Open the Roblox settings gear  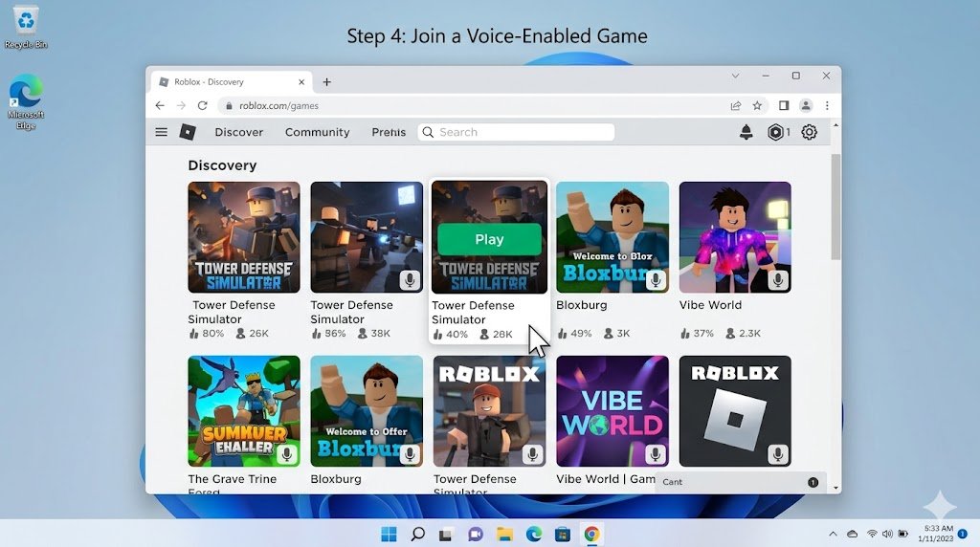[x=809, y=132]
